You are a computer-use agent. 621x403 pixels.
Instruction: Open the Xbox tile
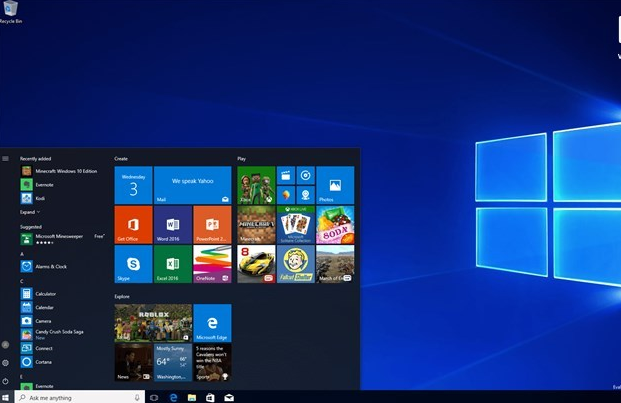[256, 185]
